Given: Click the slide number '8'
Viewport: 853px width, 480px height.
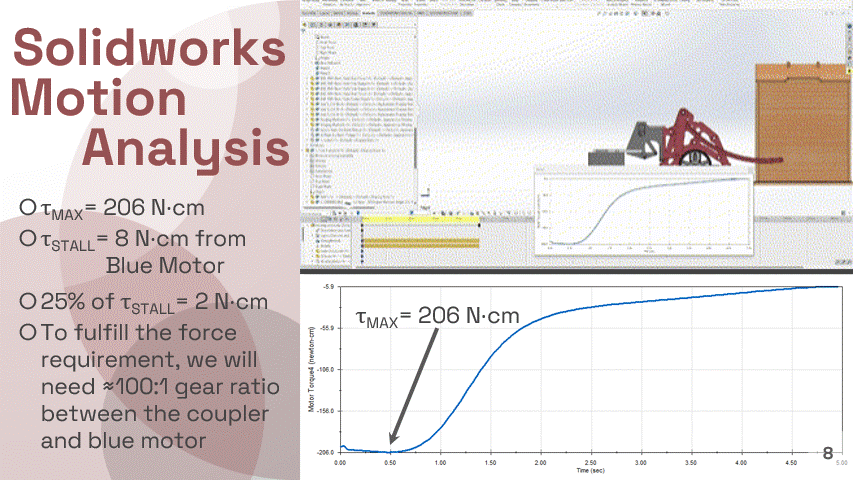Looking at the screenshot, I should pyautogui.click(x=828, y=453).
